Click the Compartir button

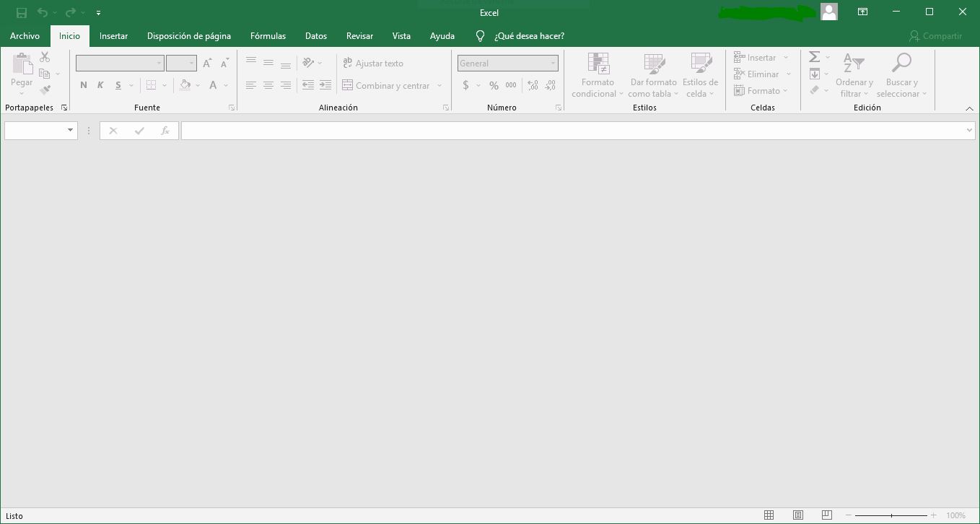tap(935, 35)
